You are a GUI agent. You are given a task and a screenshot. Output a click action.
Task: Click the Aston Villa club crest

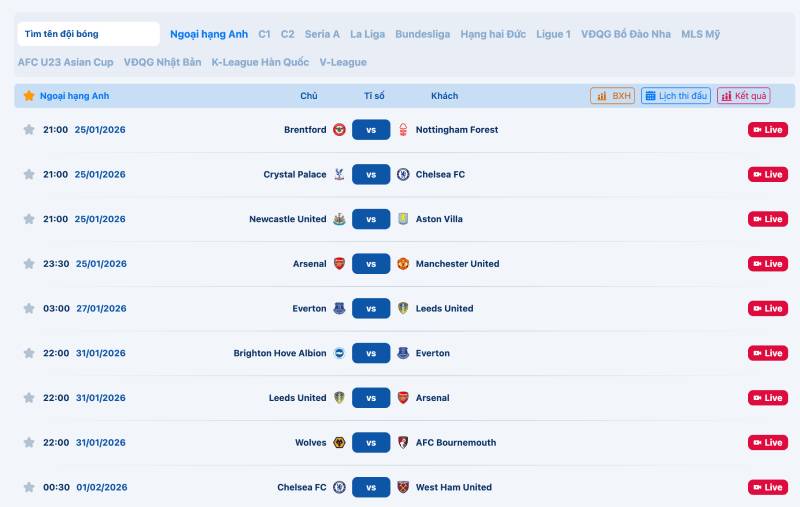click(x=403, y=219)
